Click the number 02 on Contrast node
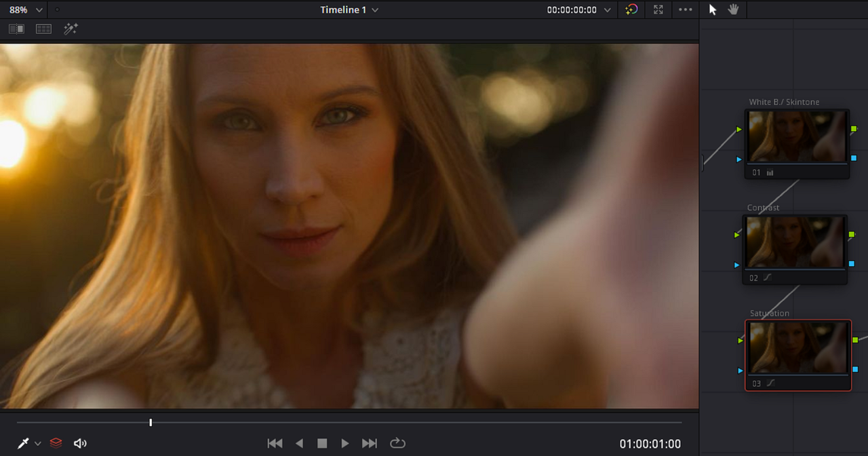Viewport: 868px width, 456px height. 754,278
